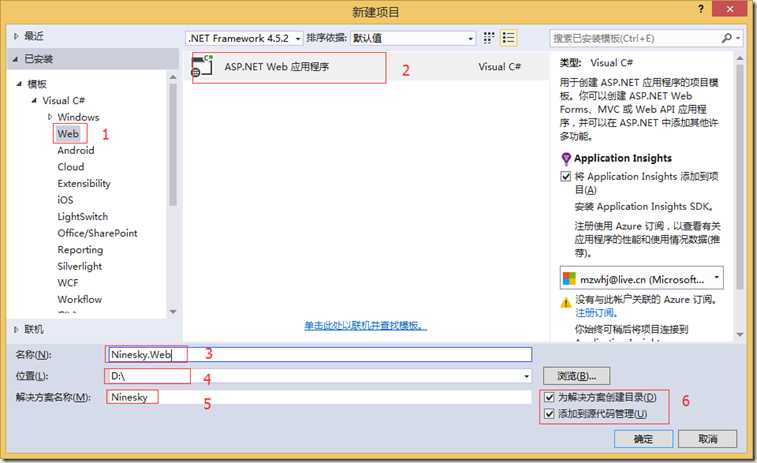This screenshot has height=463, width=757.
Task: Click template tree scrollbar down arrow
Action: tap(173, 312)
